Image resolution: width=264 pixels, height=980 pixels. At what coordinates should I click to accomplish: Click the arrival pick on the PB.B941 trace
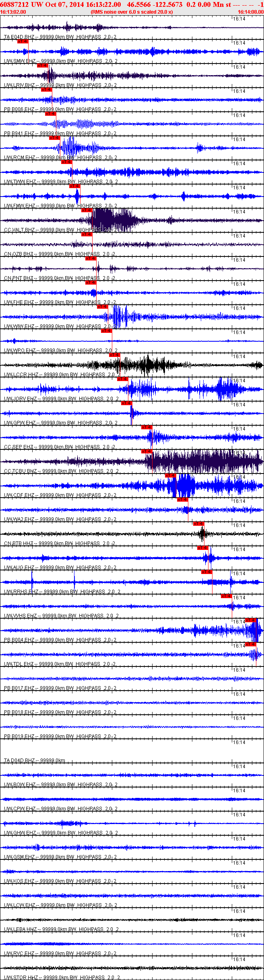click(x=50, y=114)
